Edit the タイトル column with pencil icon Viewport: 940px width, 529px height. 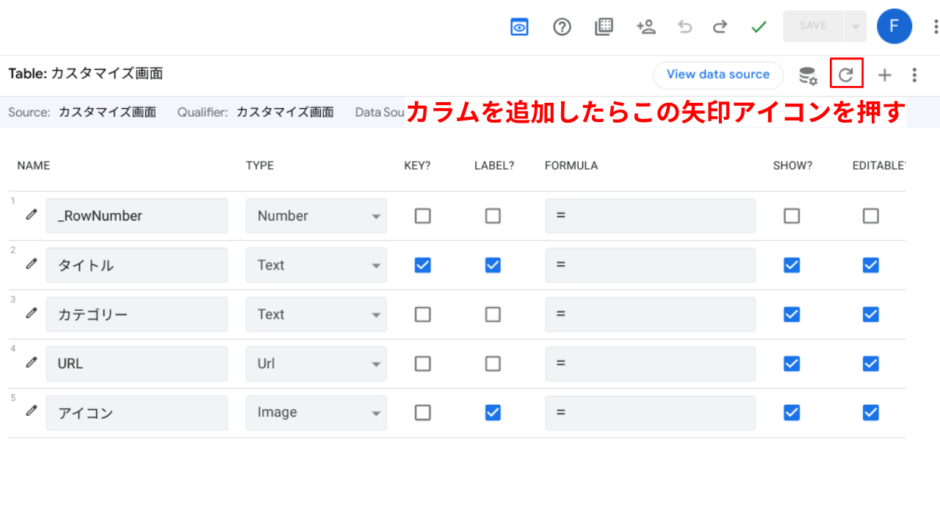(31, 265)
